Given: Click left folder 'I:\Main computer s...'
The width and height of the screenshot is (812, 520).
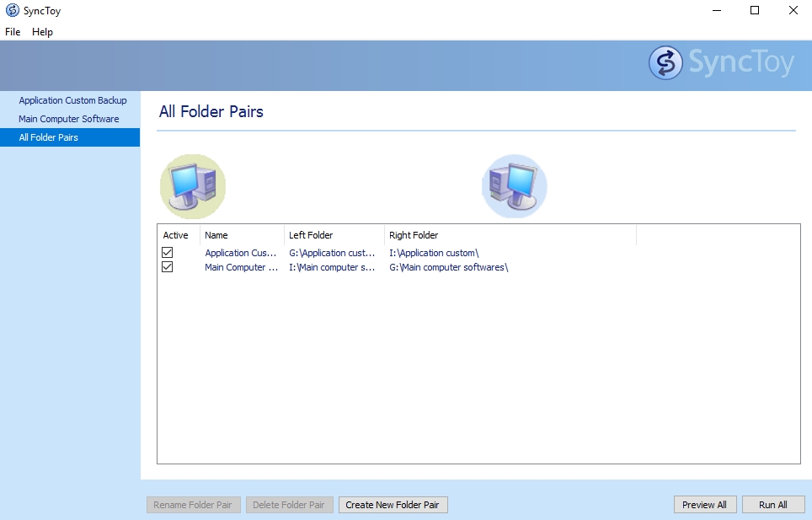Looking at the screenshot, I should (332, 267).
